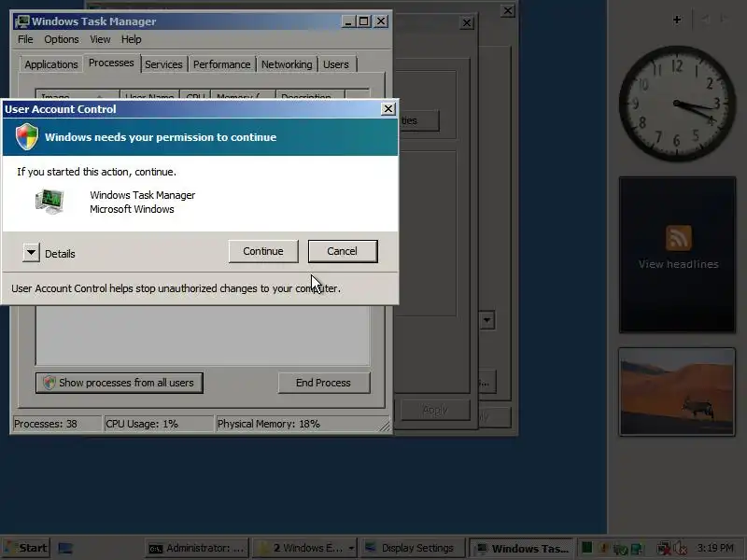Expand the Details disclosure arrow

(31, 253)
